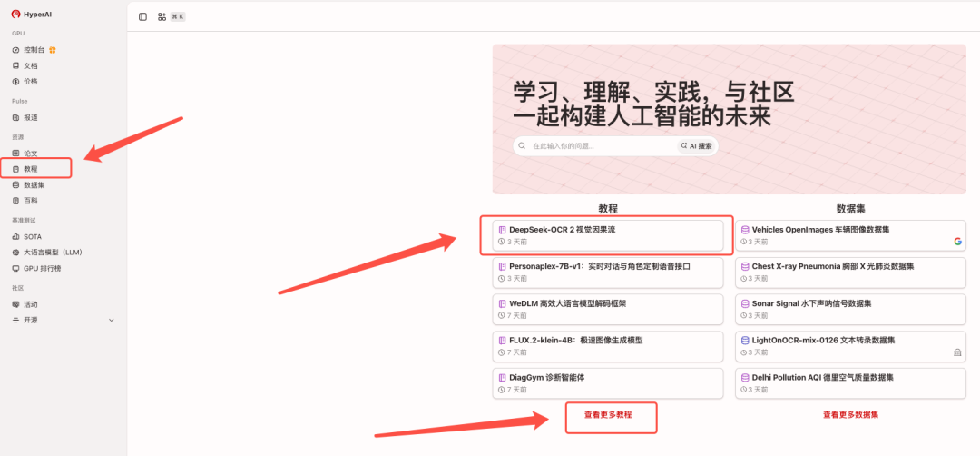Click the 报道 news icon
Screen dimensions: 980x456
point(16,117)
